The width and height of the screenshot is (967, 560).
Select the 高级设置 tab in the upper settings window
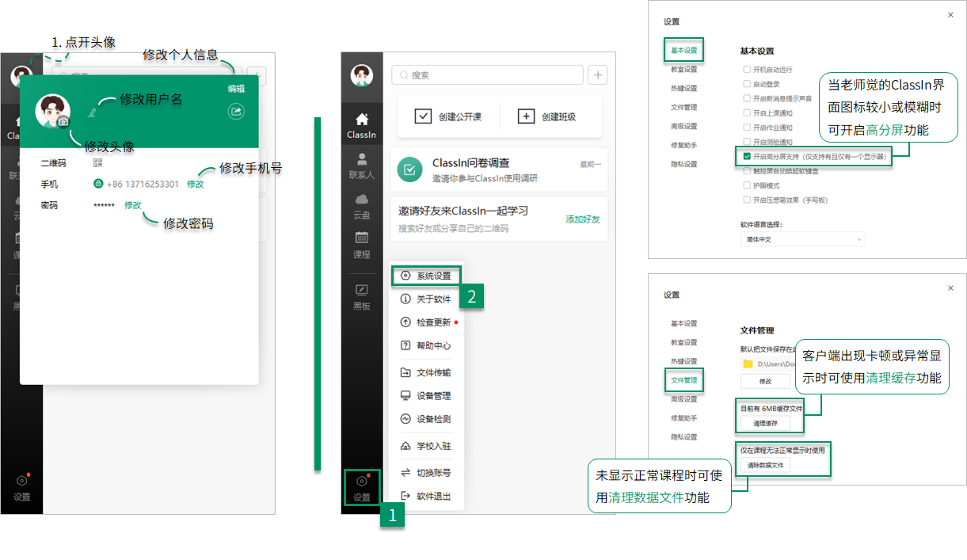point(684,126)
